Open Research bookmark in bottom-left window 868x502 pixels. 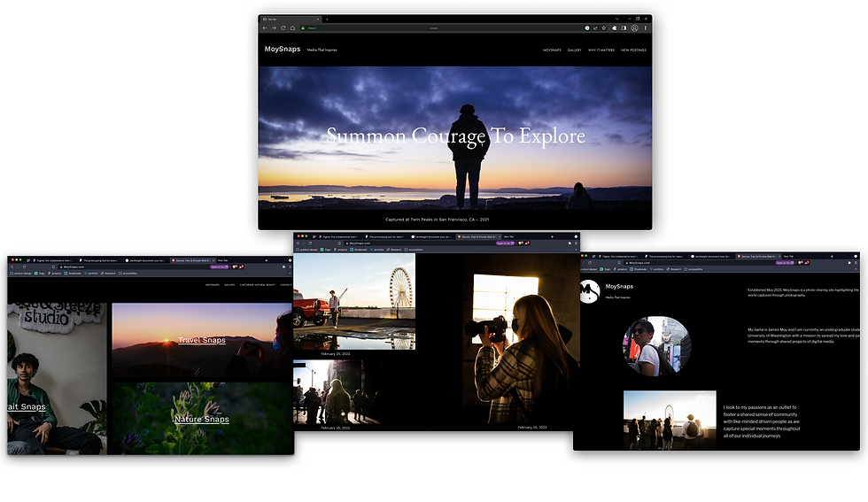pyautogui.click(x=108, y=274)
